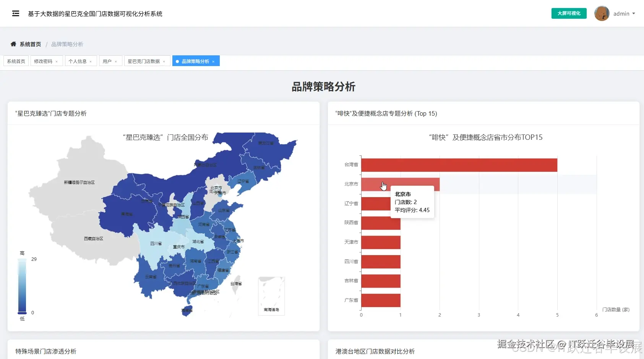This screenshot has height=359, width=644.
Task: Click the admin avatar image
Action: click(601, 13)
